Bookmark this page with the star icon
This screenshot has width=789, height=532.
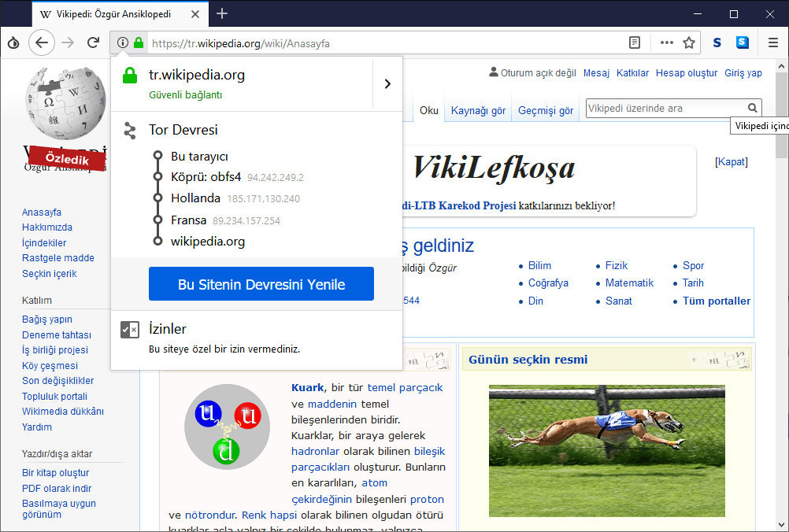pyautogui.click(x=689, y=43)
